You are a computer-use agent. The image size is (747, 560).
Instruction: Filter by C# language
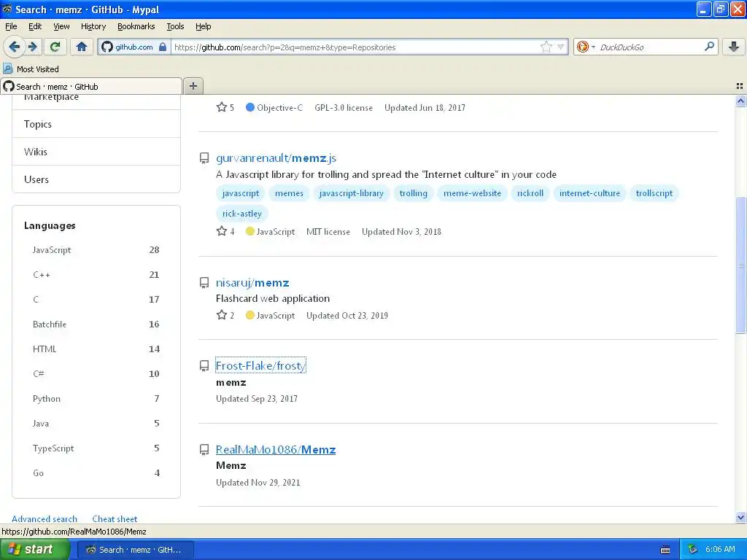(96, 373)
